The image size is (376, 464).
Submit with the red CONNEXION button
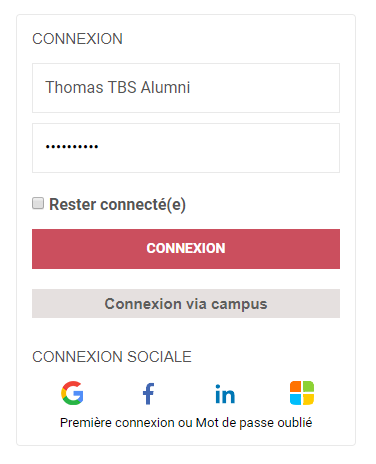click(186, 249)
